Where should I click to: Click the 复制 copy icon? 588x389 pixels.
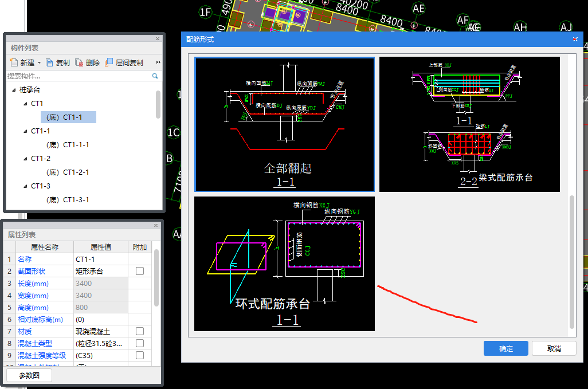49,62
